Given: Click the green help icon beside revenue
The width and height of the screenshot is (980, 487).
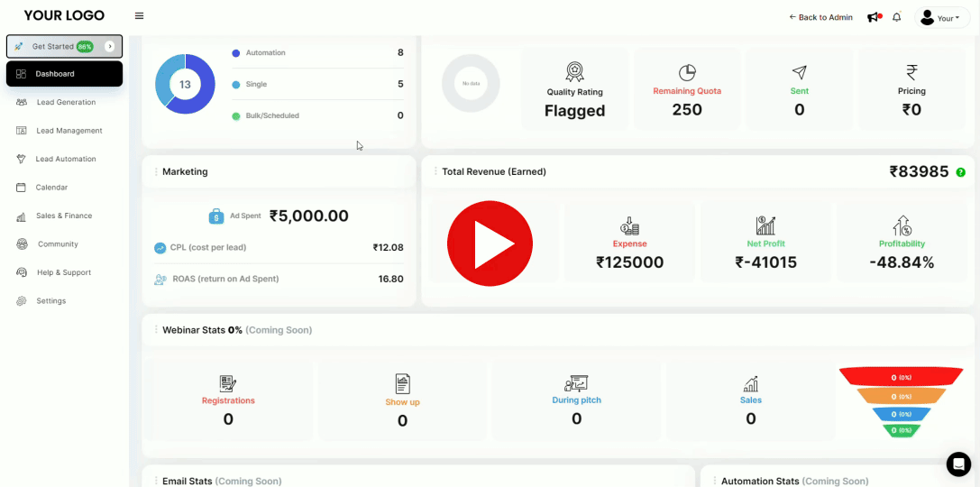Looking at the screenshot, I should coord(960,172).
